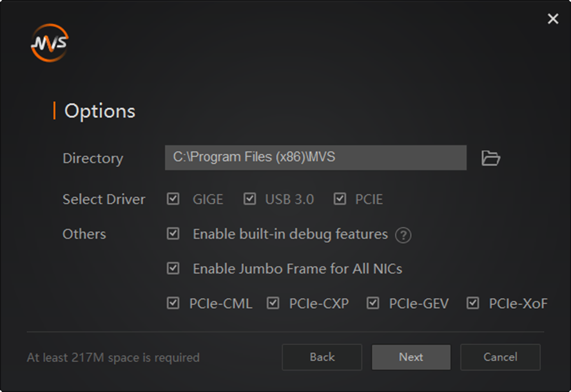571x392 pixels.
Task: Click the Options heading text
Action: click(x=100, y=111)
